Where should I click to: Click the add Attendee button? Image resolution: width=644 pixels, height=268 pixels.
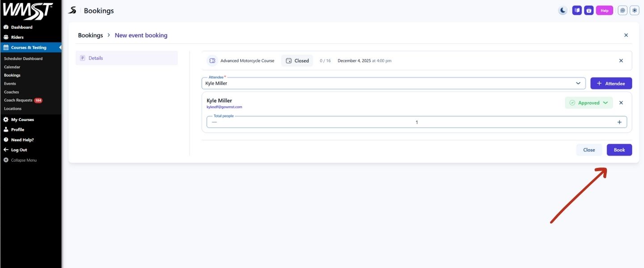click(x=611, y=84)
